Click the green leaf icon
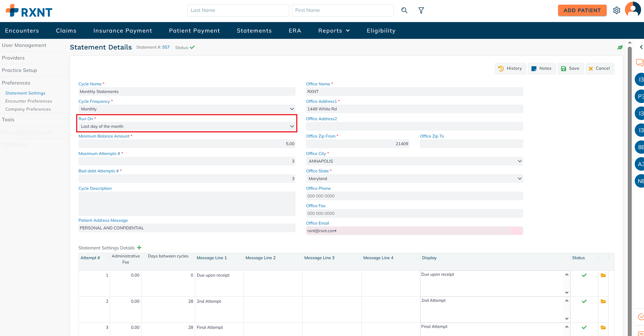Image resolution: width=644 pixels, height=336 pixels. click(x=620, y=47)
